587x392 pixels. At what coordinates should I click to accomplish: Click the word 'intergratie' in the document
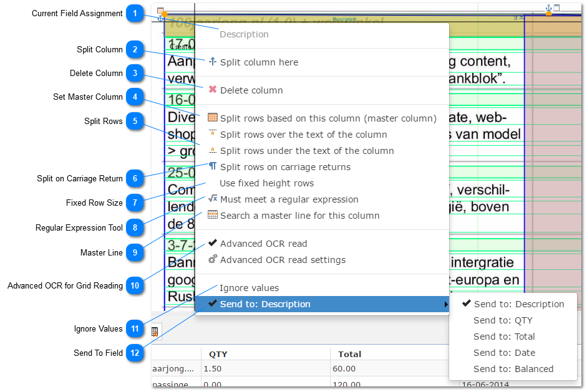[x=482, y=262]
